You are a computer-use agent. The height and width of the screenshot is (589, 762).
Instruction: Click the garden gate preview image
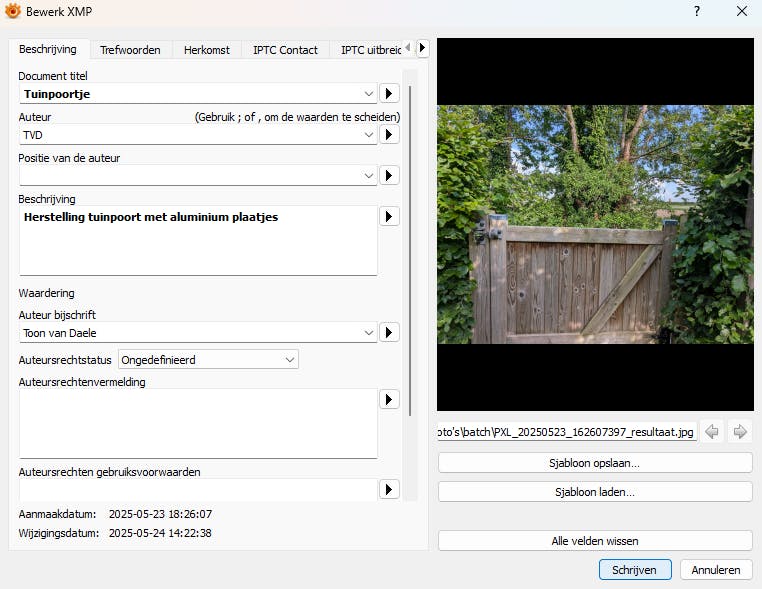(595, 225)
